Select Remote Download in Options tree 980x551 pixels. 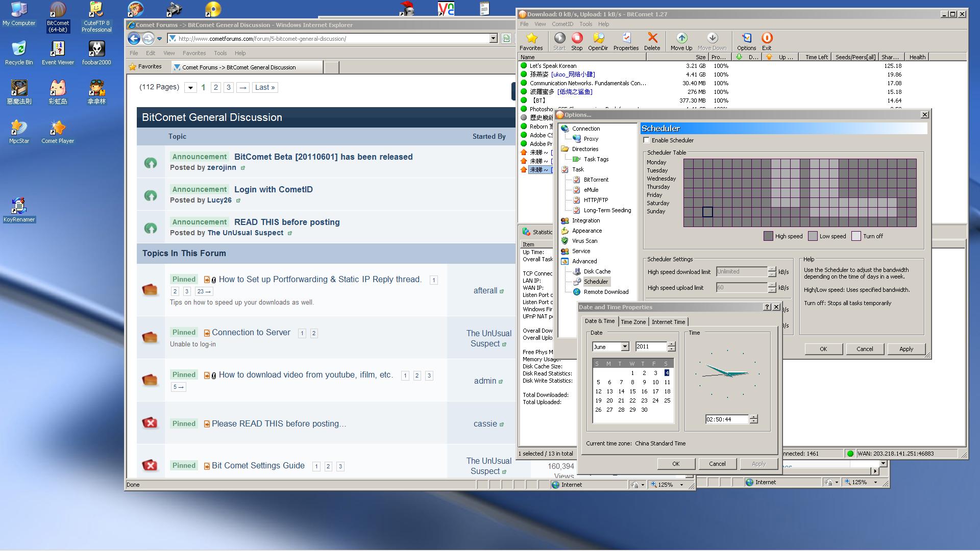click(x=606, y=292)
